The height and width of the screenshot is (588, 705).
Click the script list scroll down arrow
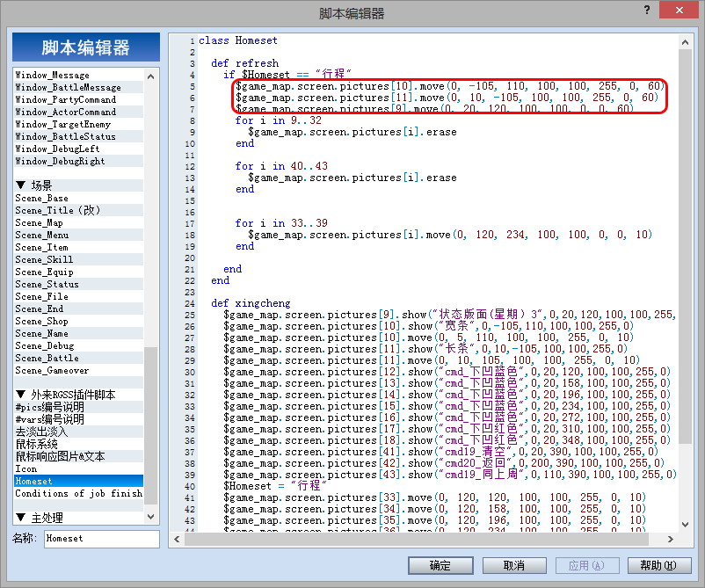(150, 517)
